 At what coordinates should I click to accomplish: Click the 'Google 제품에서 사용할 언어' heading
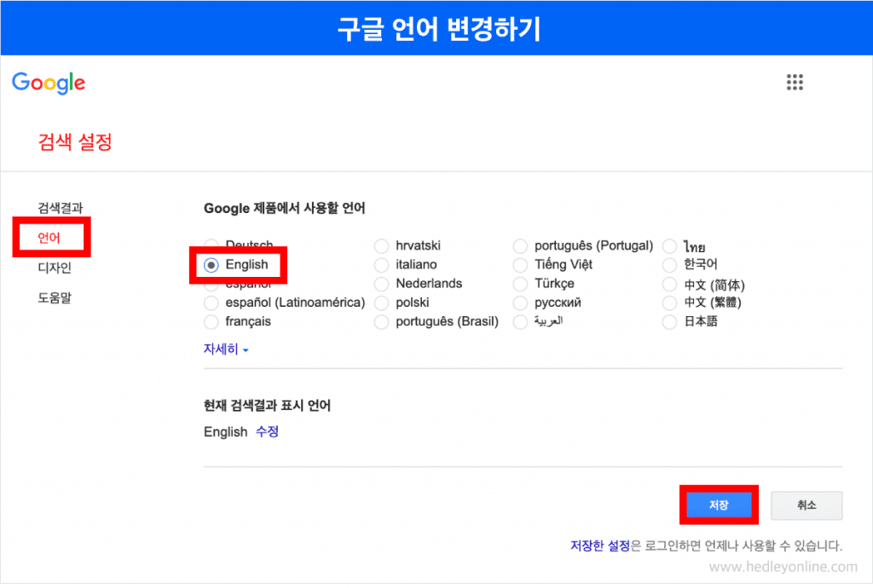(x=285, y=208)
